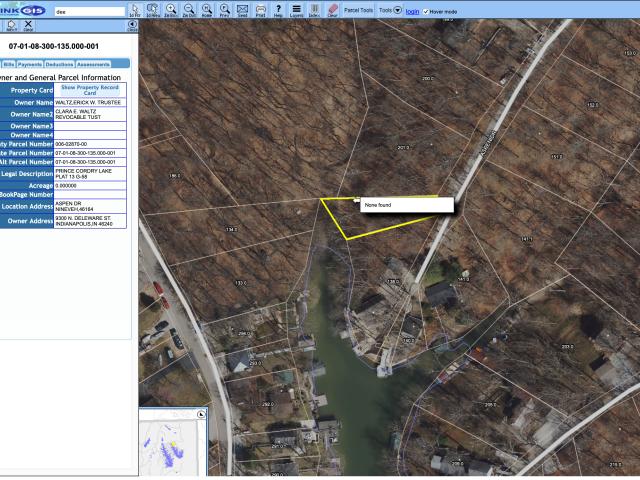
Task: Switch to the Payments tab
Action: click(30, 64)
